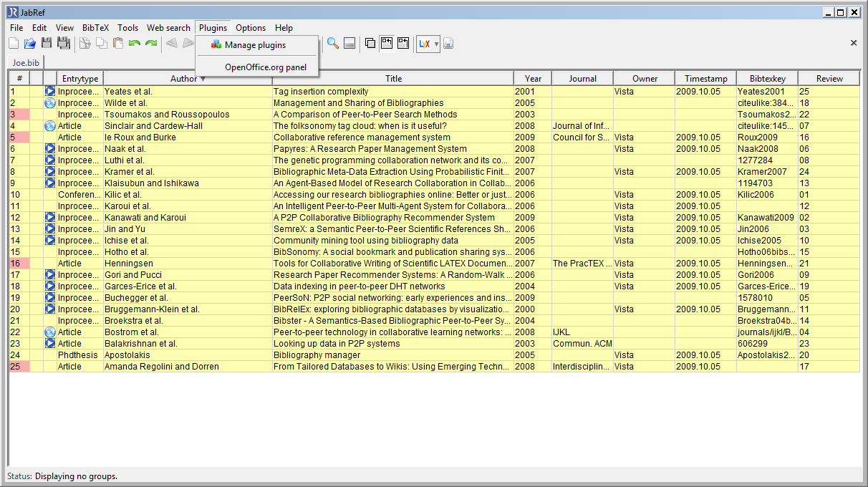Viewport: 868px width, 487px height.
Task: Close the Joe.bib database with the X
Action: coord(854,43)
